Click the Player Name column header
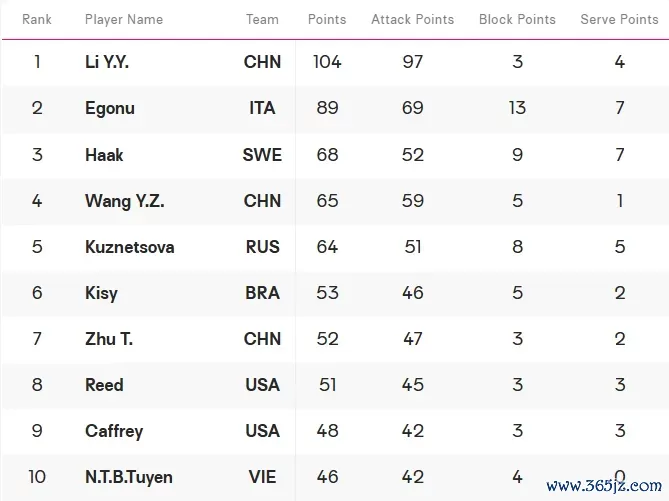Viewport: 669px width, 501px height. pos(124,19)
